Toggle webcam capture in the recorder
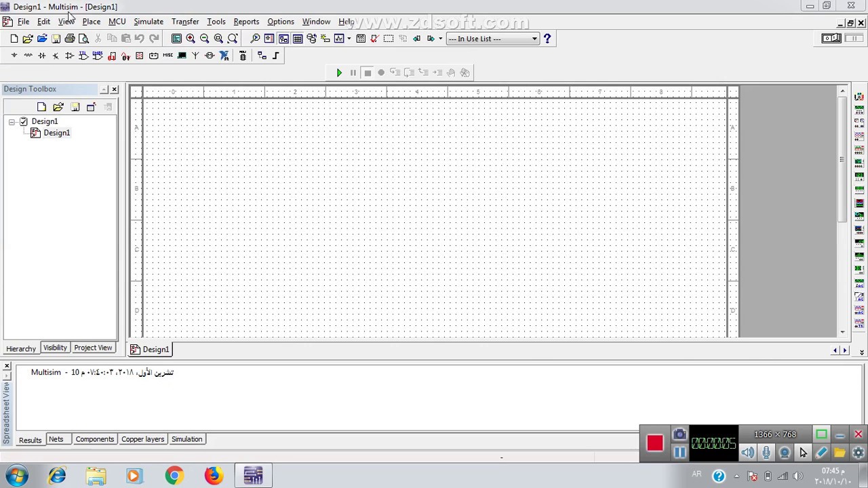 pos(785,453)
